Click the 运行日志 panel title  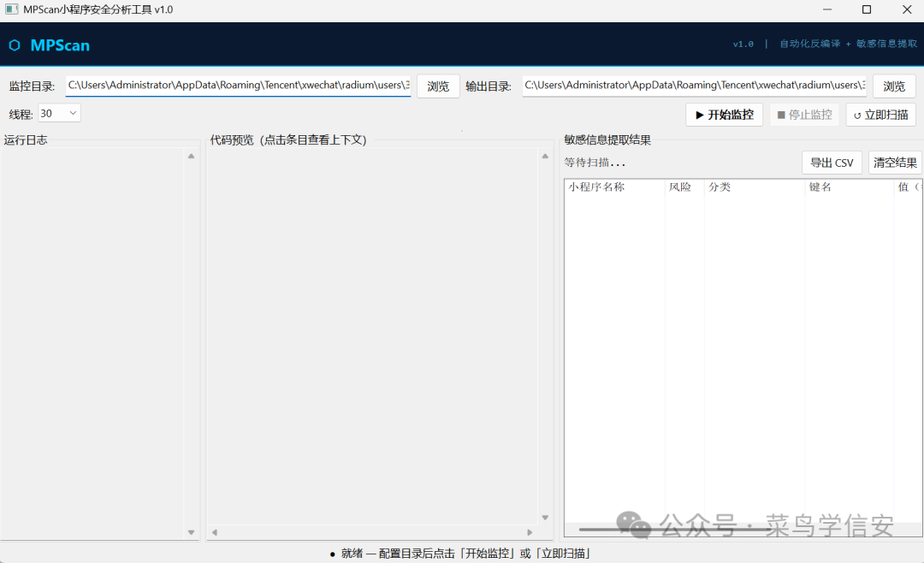(26, 139)
